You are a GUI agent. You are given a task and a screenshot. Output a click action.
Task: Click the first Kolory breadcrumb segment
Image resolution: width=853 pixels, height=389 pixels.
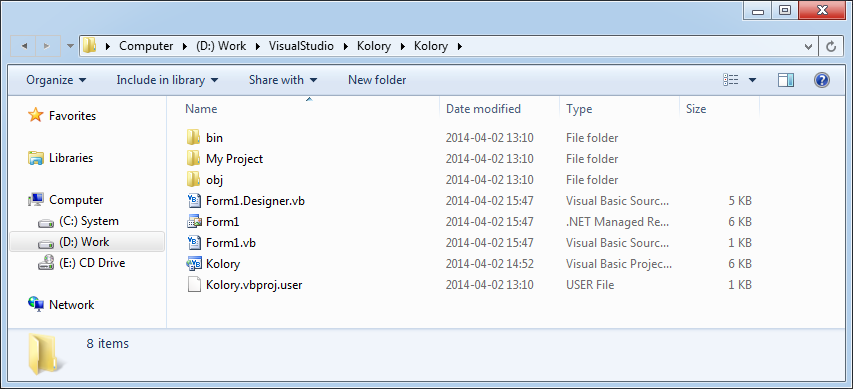pyautogui.click(x=374, y=46)
